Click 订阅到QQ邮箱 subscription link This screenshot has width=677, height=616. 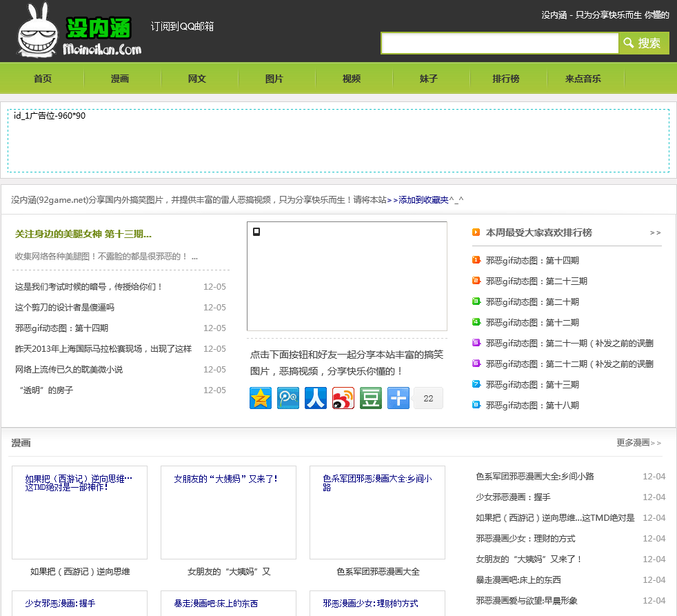(183, 26)
